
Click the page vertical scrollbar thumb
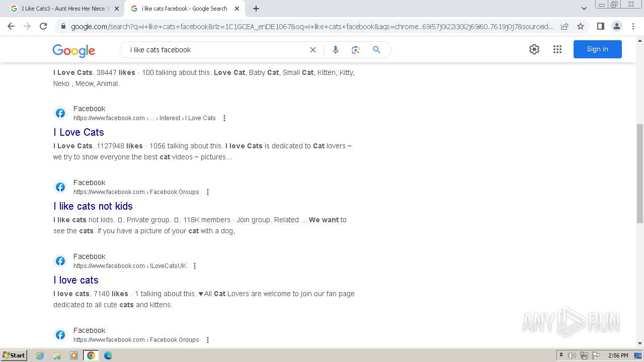[x=640, y=173]
